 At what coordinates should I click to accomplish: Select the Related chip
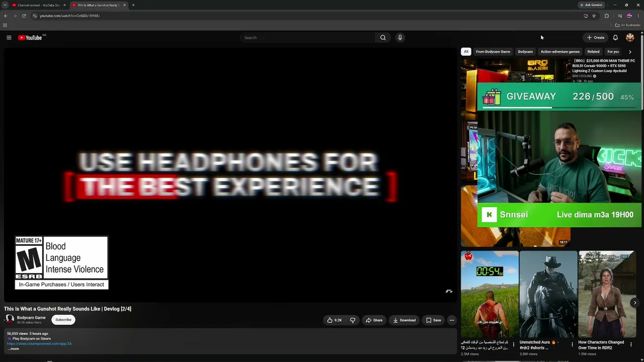593,52
